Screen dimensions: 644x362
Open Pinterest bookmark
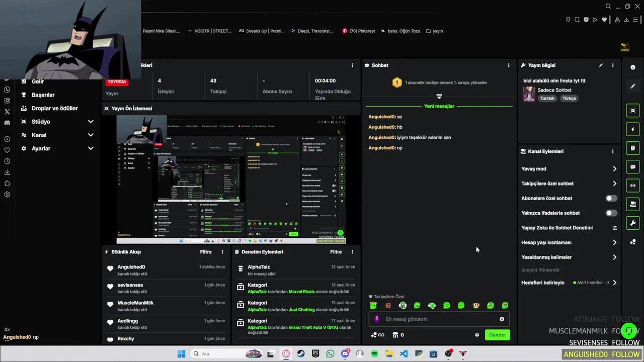pos(358,31)
